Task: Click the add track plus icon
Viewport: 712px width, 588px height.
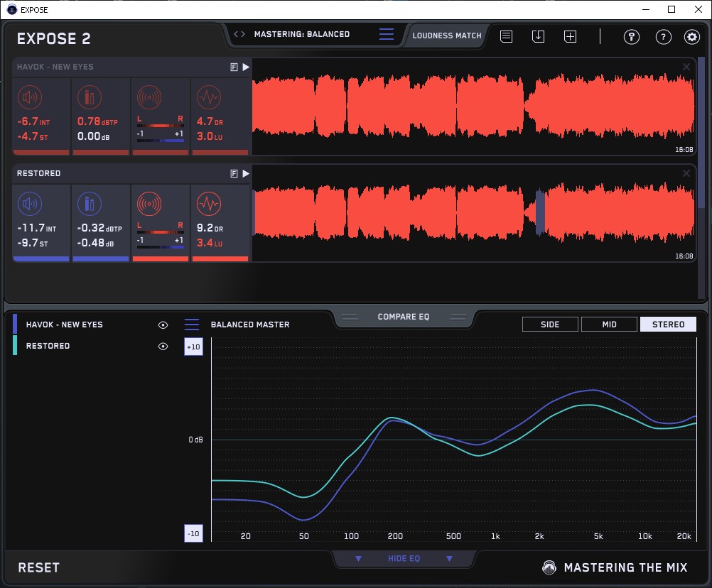Action: [570, 36]
